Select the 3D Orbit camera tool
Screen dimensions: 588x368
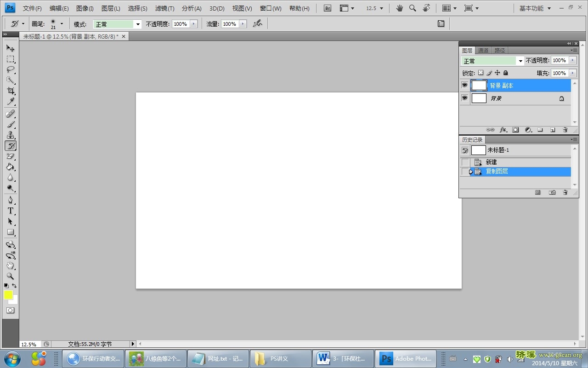tap(10, 255)
